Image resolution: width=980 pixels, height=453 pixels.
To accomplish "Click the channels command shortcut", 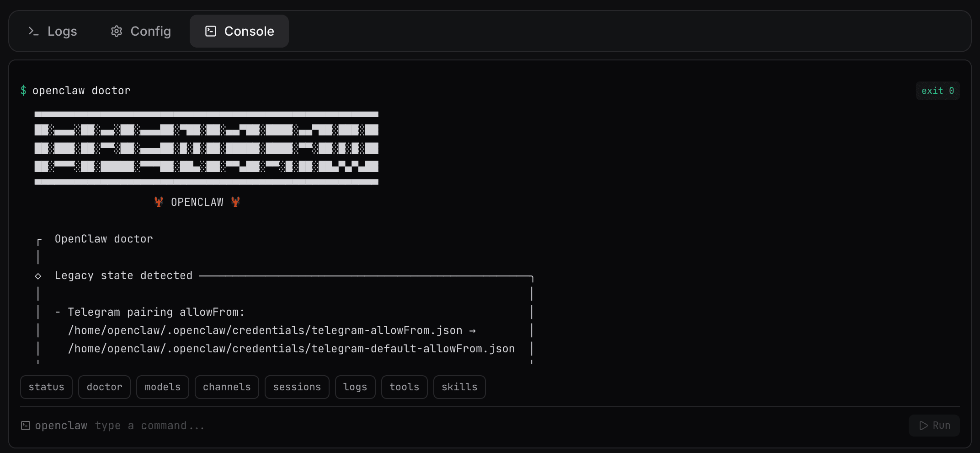I will tap(227, 387).
